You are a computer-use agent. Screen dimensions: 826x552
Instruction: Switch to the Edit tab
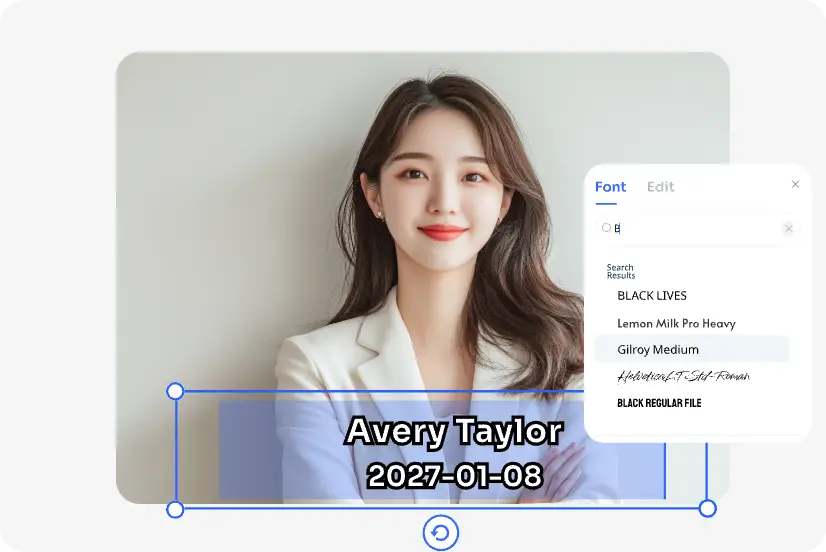point(661,187)
